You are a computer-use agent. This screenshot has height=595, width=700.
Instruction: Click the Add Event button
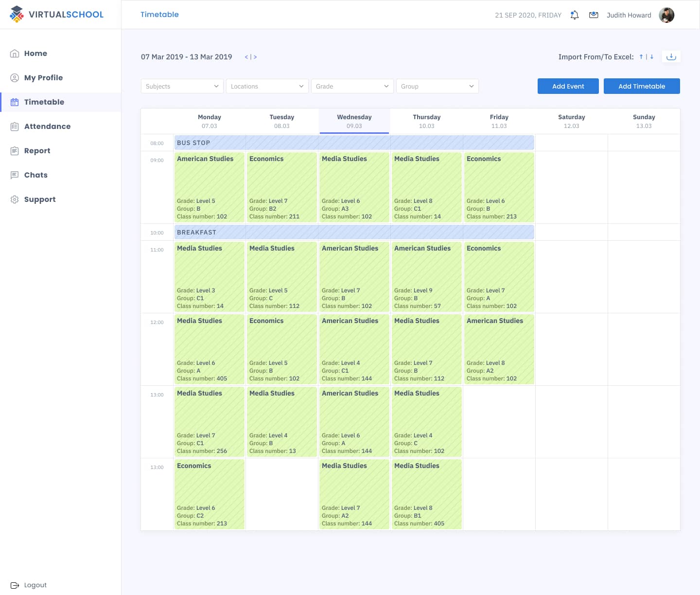click(568, 86)
